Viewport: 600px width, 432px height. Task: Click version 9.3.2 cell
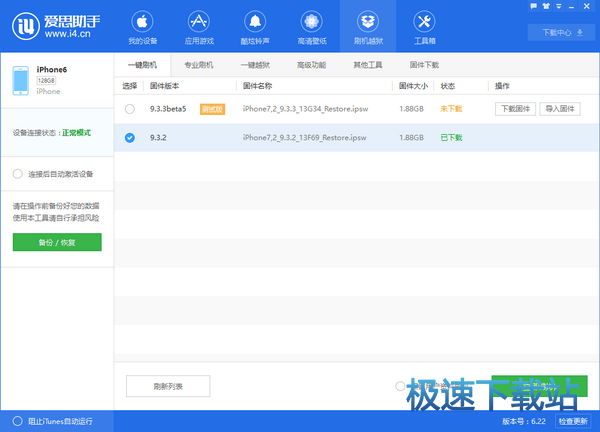click(158, 138)
